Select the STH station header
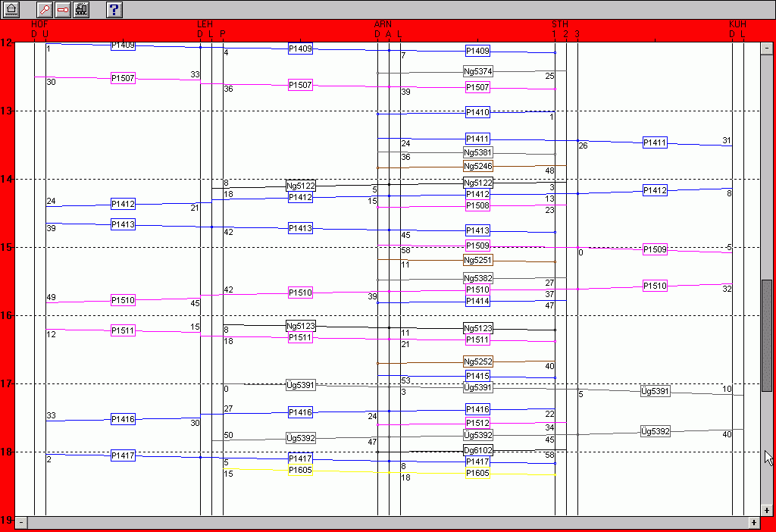Screen dimensions: 776x532 [560, 23]
